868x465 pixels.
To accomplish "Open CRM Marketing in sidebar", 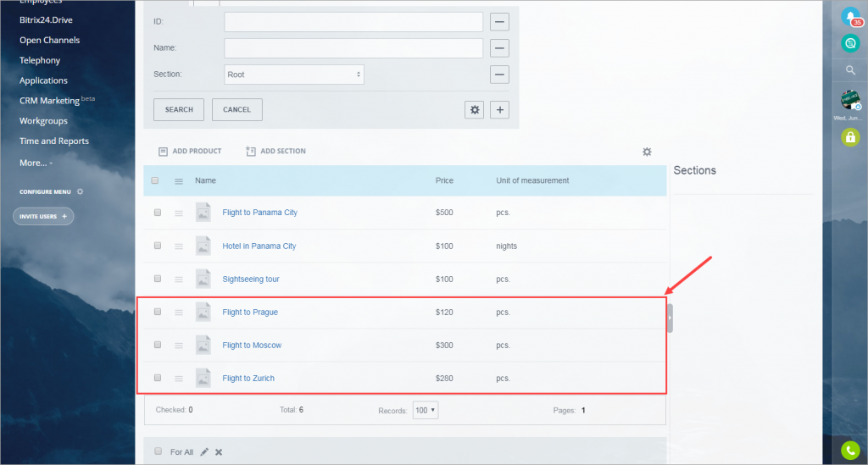I will coord(57,100).
